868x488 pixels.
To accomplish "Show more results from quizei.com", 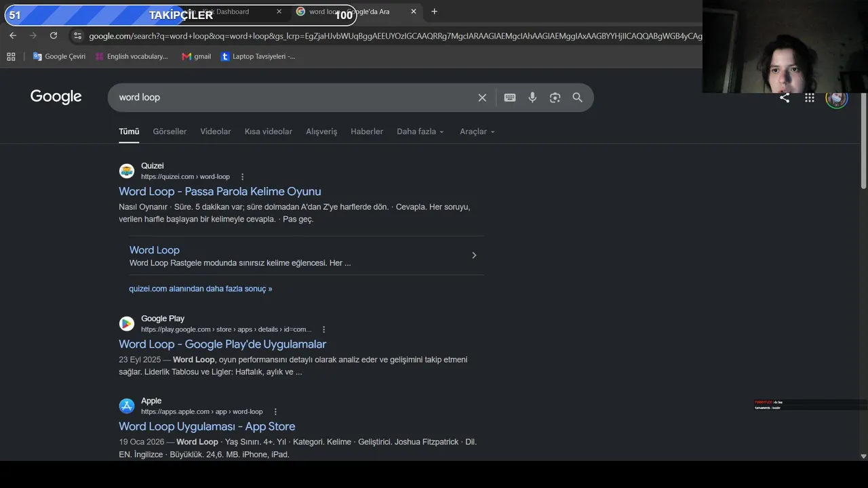I will 201,289.
